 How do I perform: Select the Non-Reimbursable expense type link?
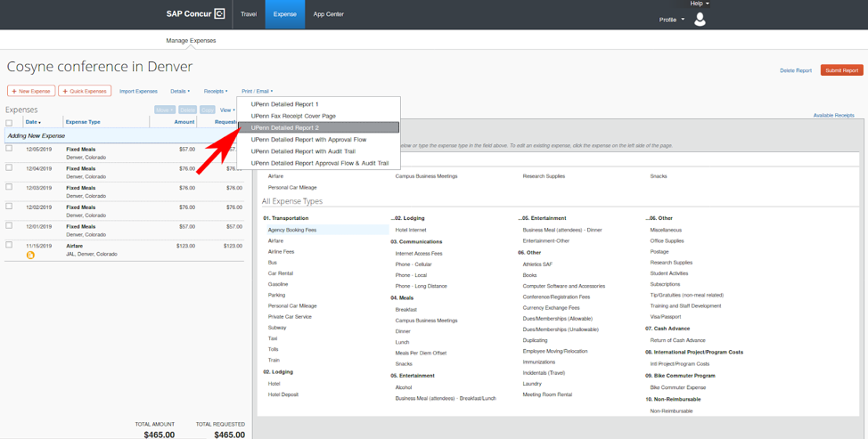[x=671, y=411]
